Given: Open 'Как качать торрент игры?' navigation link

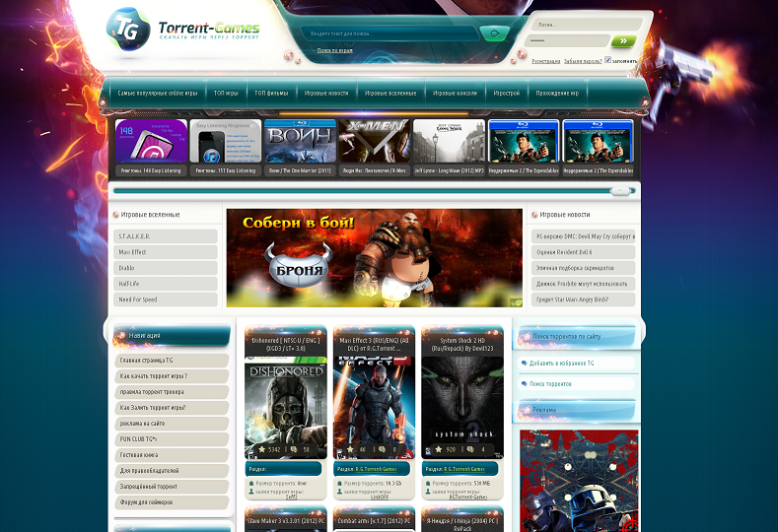Looking at the screenshot, I should point(172,376).
